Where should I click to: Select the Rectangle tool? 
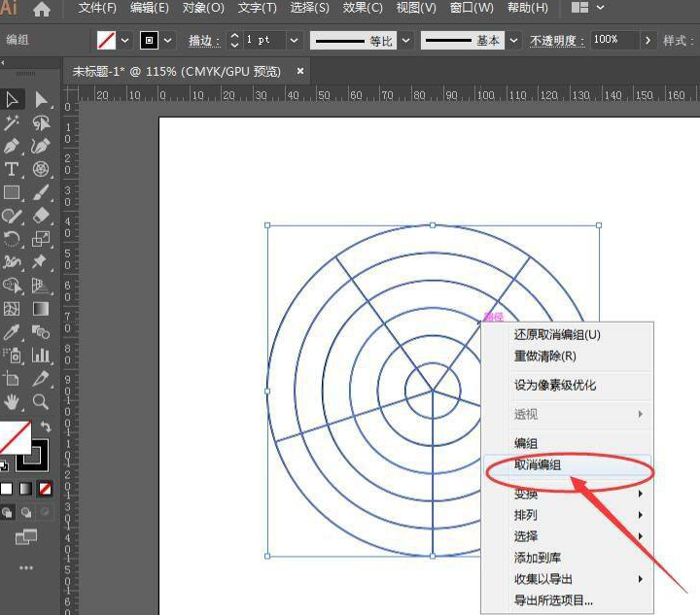(x=12, y=192)
